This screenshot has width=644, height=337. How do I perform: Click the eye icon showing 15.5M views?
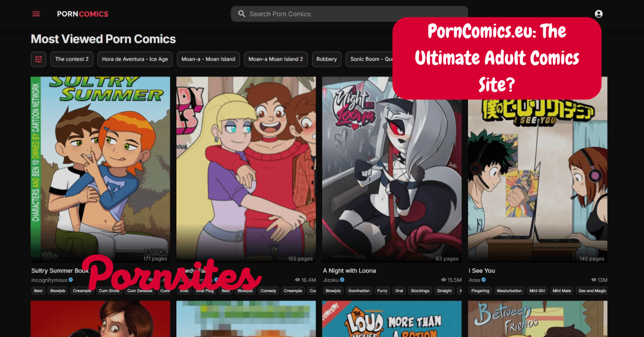pos(443,280)
